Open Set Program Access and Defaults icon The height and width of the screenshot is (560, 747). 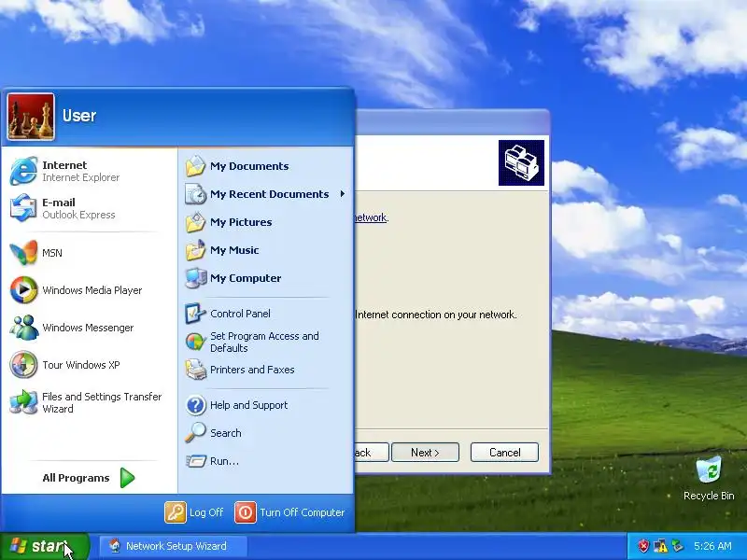tap(195, 342)
